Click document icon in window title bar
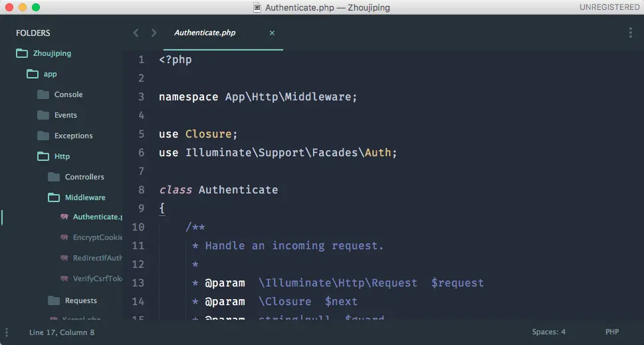 pyautogui.click(x=257, y=7)
